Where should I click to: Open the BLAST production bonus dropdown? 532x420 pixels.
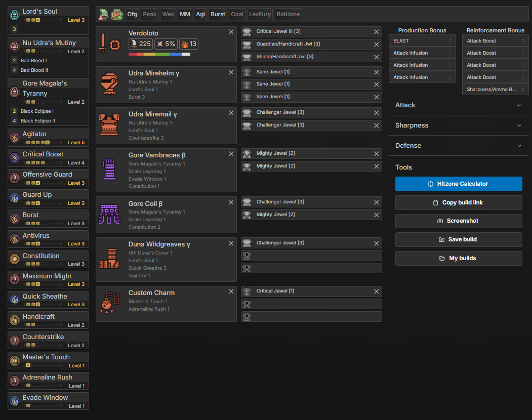tap(422, 40)
